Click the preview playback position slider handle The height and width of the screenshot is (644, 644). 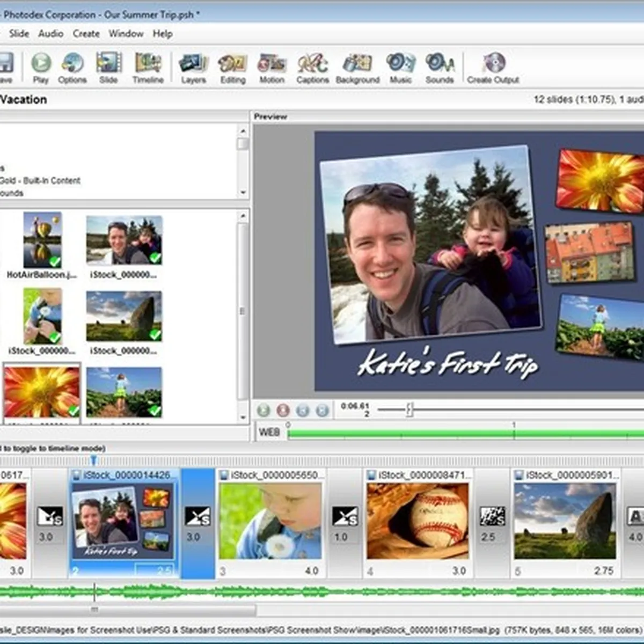pyautogui.click(x=409, y=410)
